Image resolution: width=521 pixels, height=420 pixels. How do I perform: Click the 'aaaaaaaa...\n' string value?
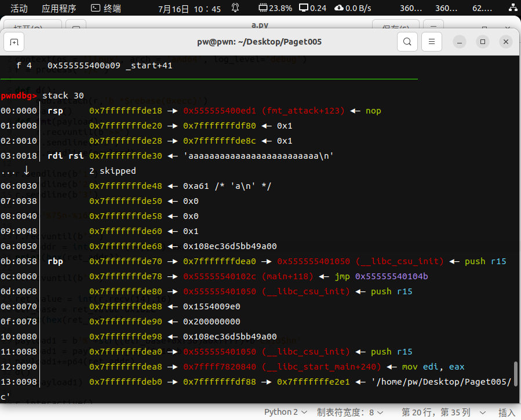(x=258, y=156)
